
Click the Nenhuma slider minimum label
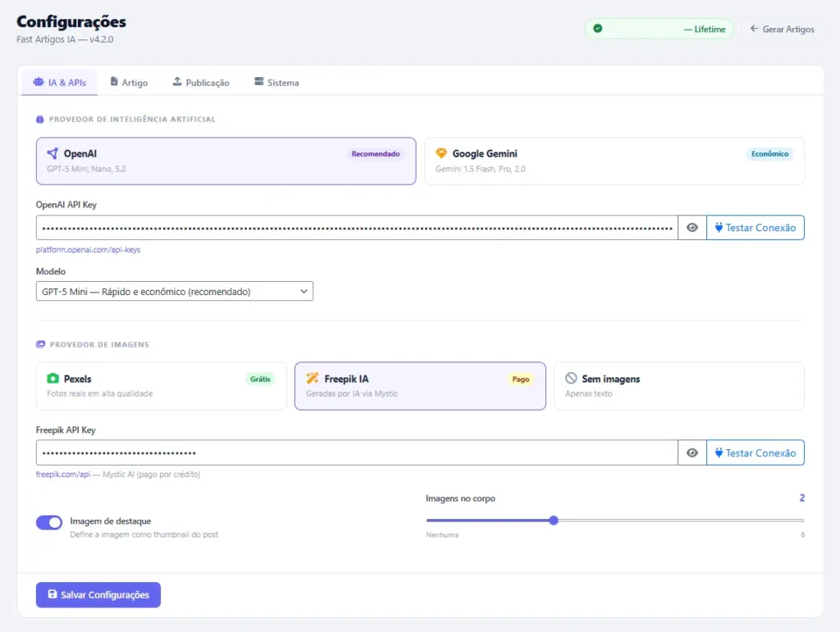[x=442, y=534]
